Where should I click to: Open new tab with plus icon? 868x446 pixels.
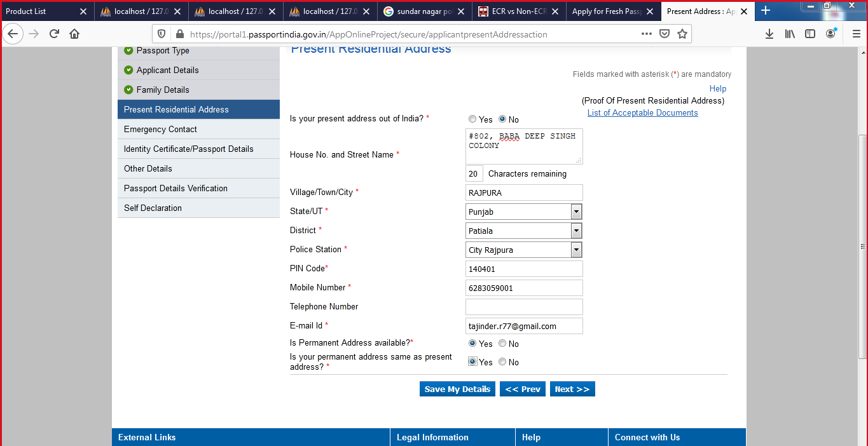click(766, 11)
